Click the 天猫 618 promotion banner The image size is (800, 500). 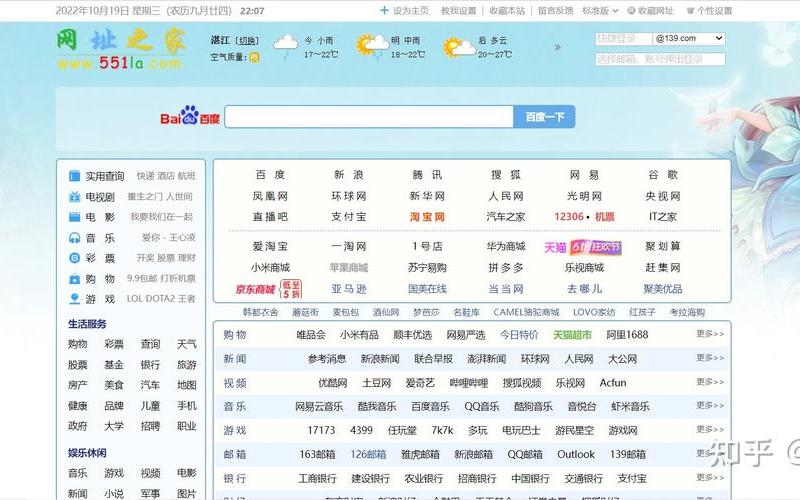(x=583, y=247)
